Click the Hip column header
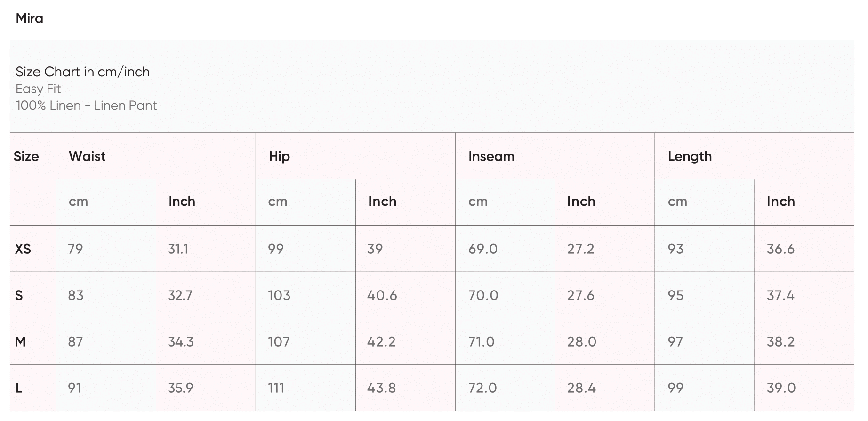This screenshot has width=868, height=421. click(279, 156)
